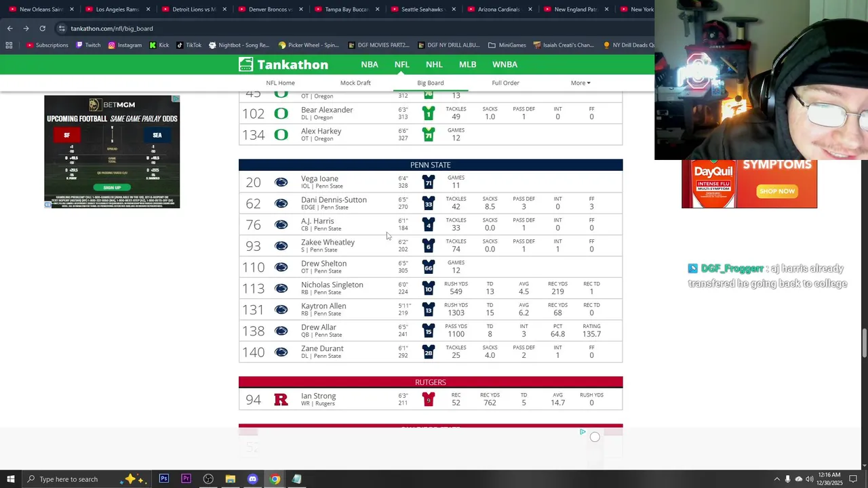Open Ian Strong player link

319,396
